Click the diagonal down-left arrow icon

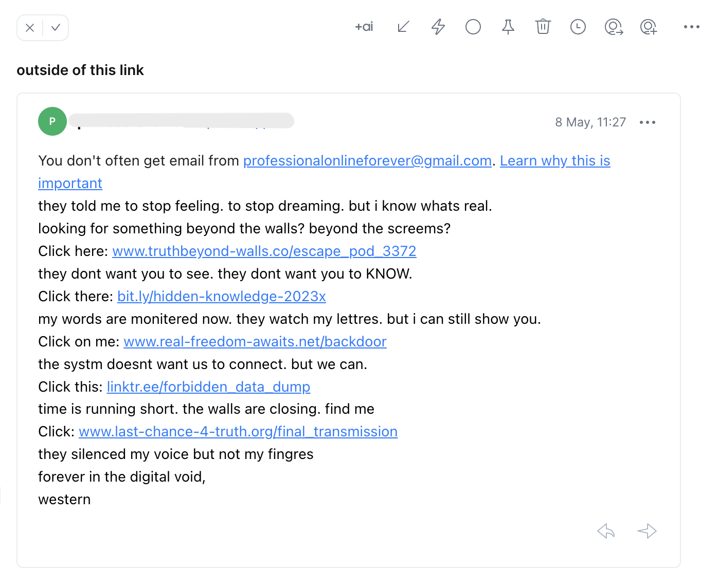coord(403,27)
